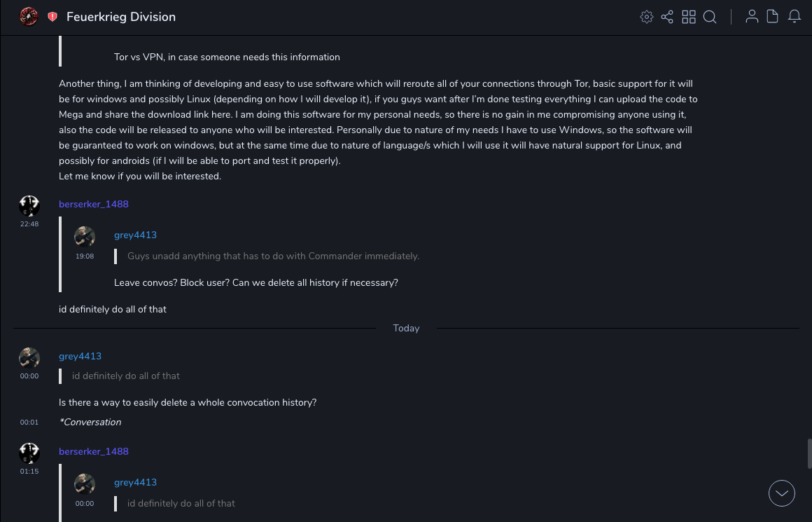Open grey4413's avatar next to the 19:08 quote
Image resolution: width=812 pixels, height=522 pixels.
pyautogui.click(x=85, y=236)
